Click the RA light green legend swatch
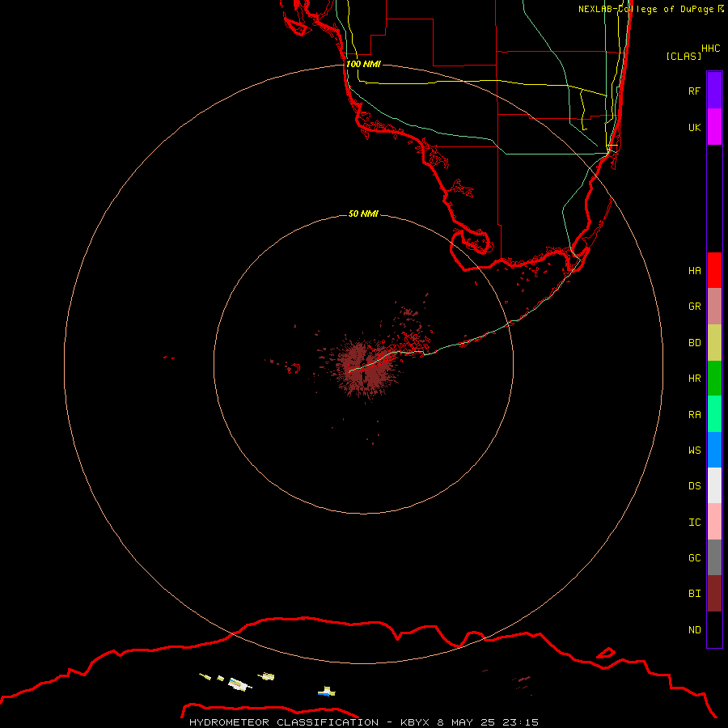 coord(714,414)
